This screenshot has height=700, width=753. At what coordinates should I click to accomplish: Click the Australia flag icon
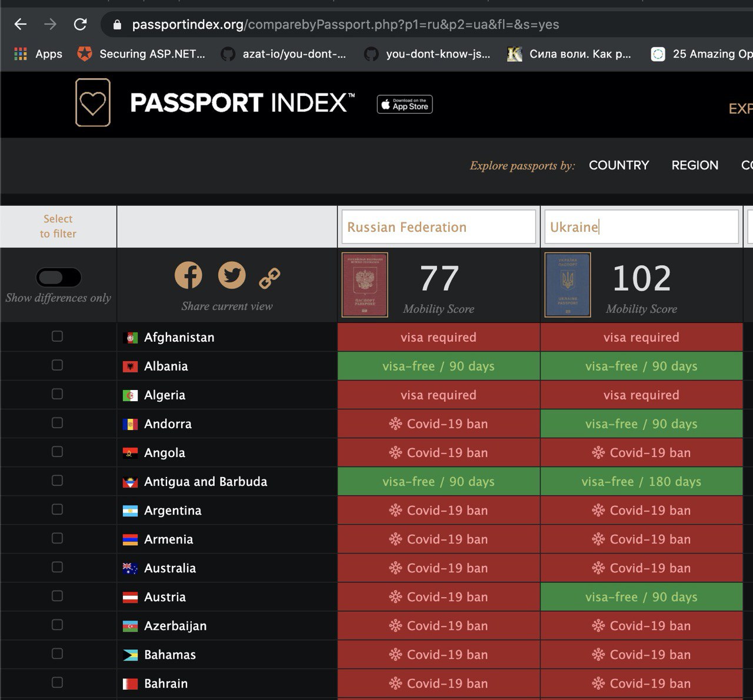(x=130, y=569)
